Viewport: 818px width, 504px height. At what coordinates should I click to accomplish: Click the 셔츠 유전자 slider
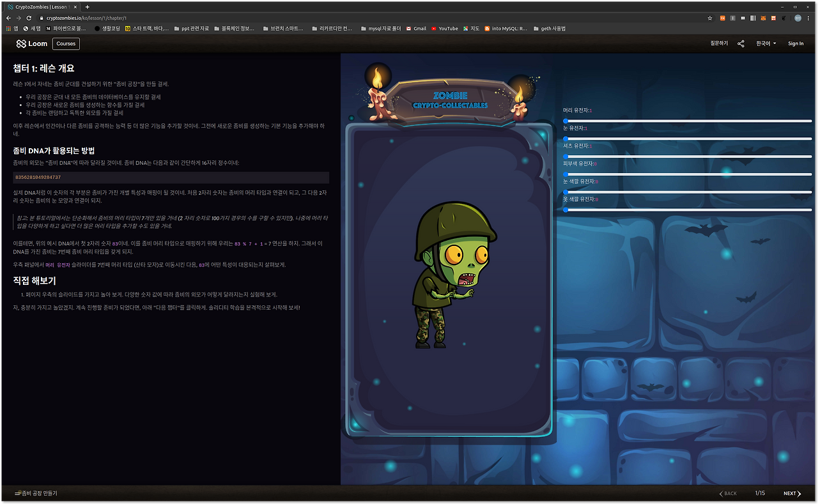click(688, 157)
